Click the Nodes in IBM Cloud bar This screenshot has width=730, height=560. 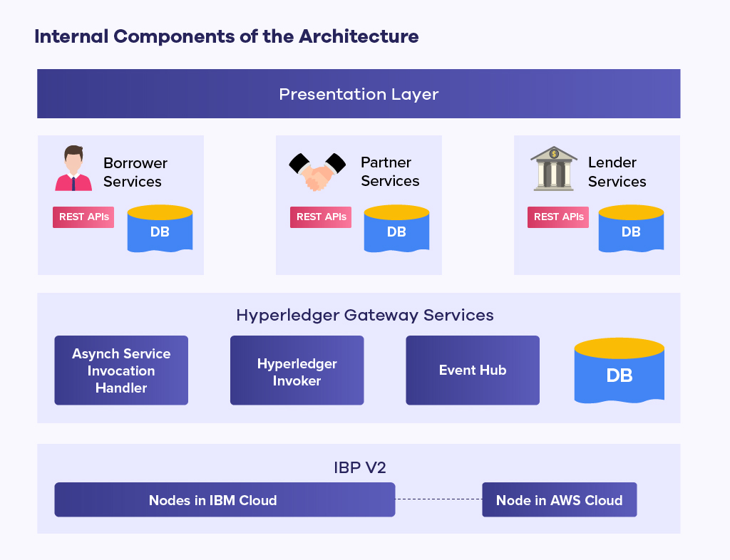225,500
